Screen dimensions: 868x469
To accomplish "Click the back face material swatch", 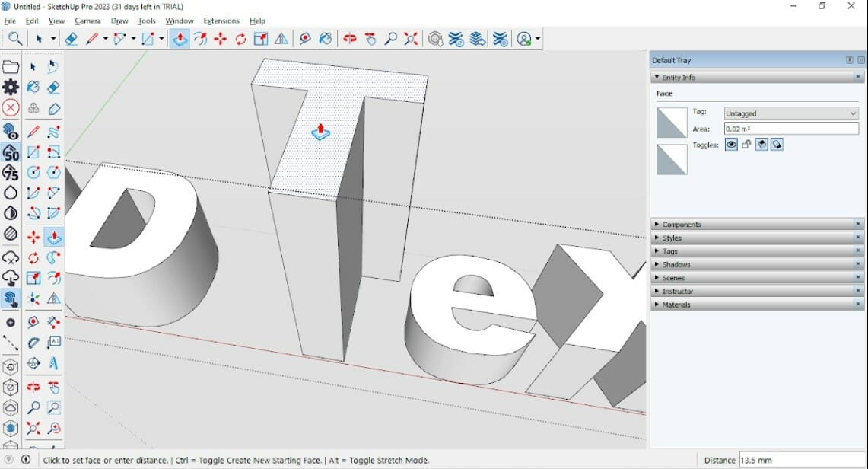I will pyautogui.click(x=672, y=159).
